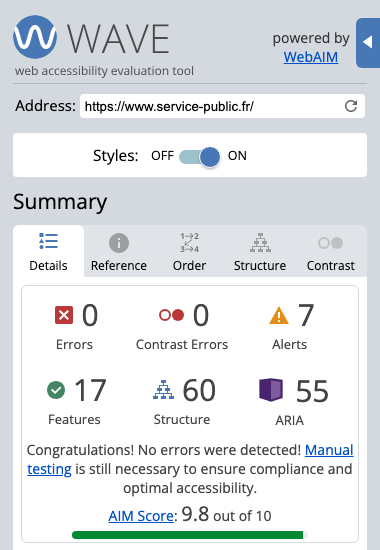Click the WAVE logo icon
The image size is (380, 550).
point(35,37)
